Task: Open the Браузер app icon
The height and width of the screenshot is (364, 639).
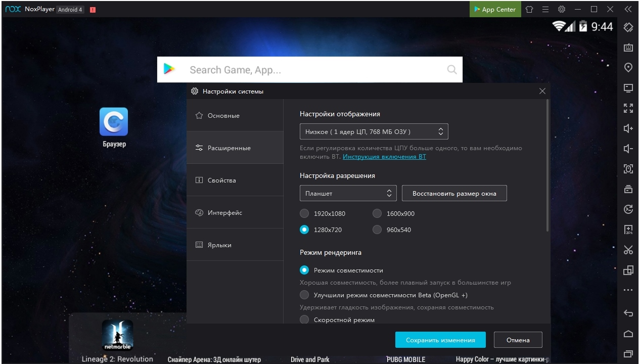Action: tap(114, 122)
